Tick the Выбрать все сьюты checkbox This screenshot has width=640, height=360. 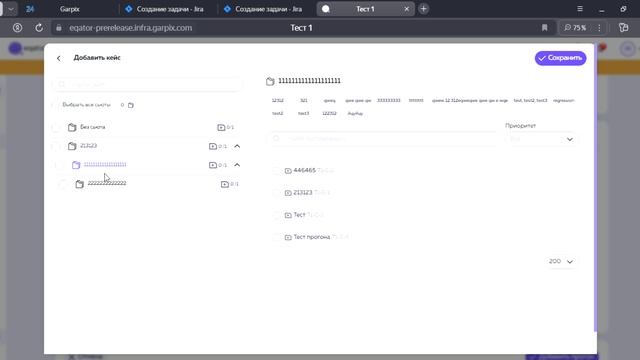[56, 105]
